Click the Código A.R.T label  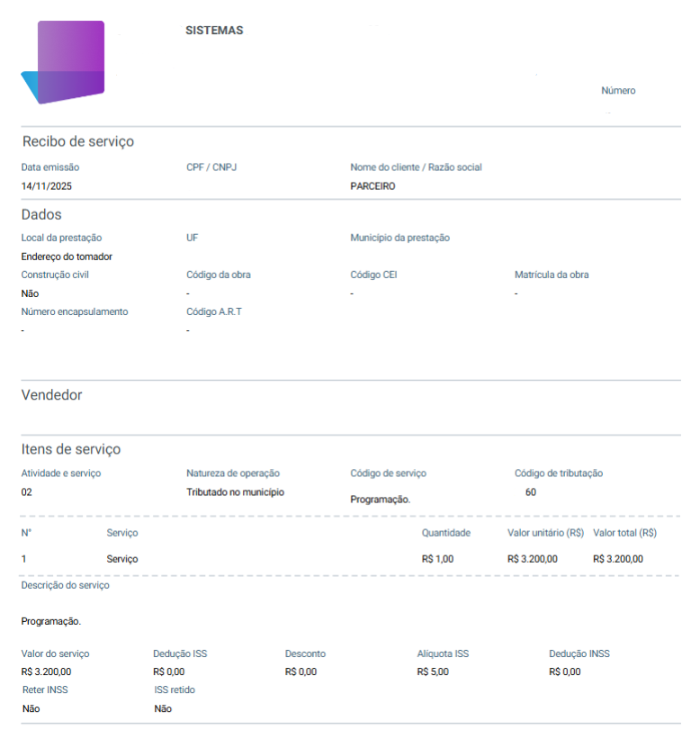214,311
